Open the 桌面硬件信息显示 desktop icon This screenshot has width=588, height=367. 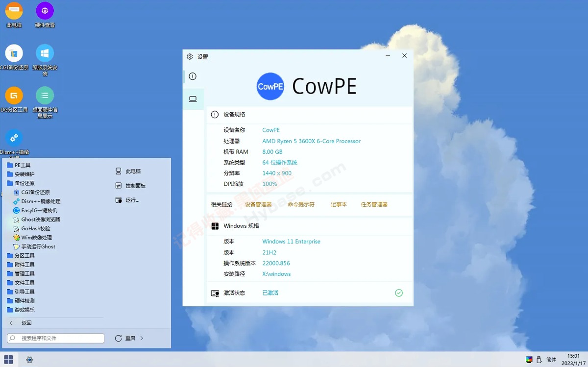click(45, 102)
